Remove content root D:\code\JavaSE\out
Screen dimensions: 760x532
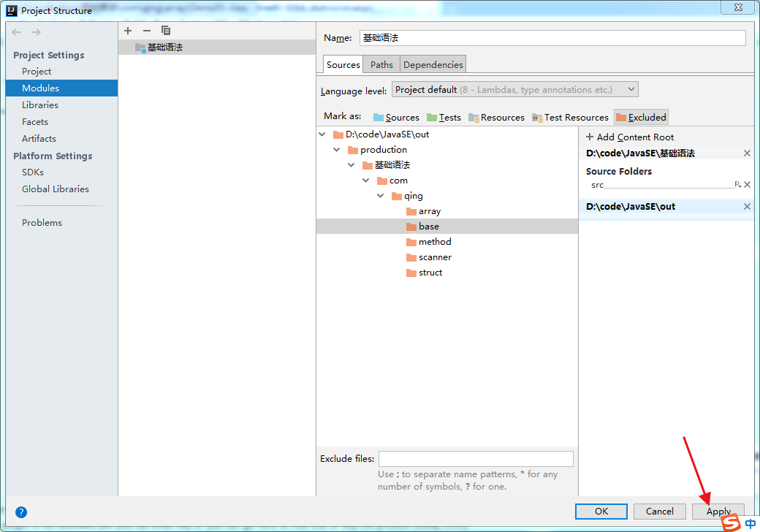747,206
